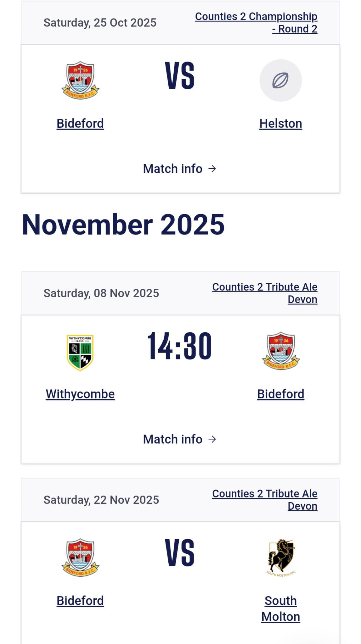Viewport: 361px width, 644px height.
Task: Click Bideford crest in Helston fixture
Action: pos(80,80)
